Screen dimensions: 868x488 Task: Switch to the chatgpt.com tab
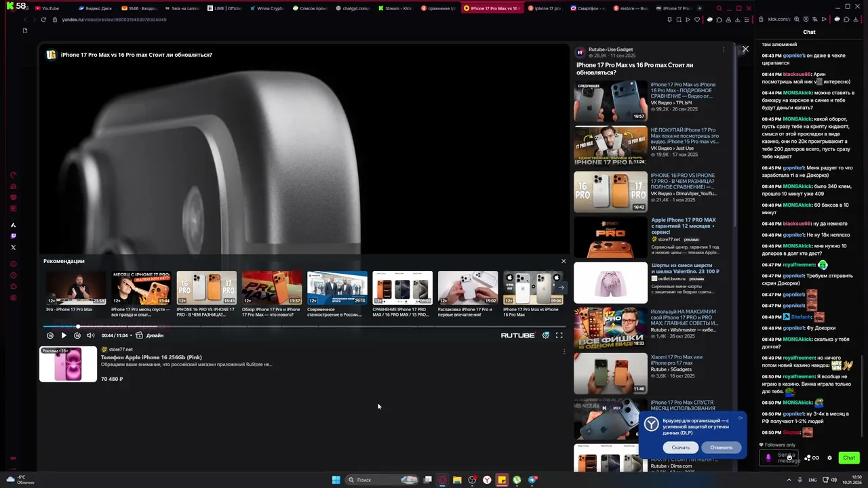[353, 8]
